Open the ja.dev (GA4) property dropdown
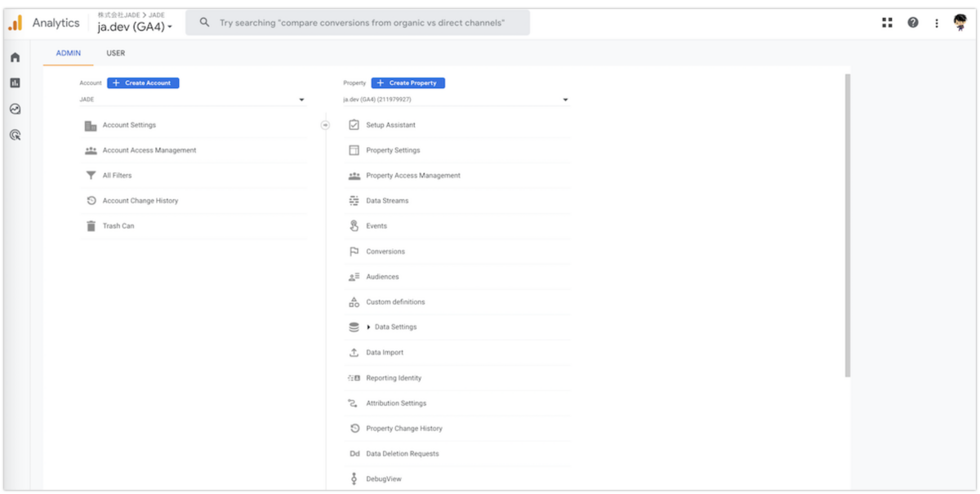 point(456,100)
